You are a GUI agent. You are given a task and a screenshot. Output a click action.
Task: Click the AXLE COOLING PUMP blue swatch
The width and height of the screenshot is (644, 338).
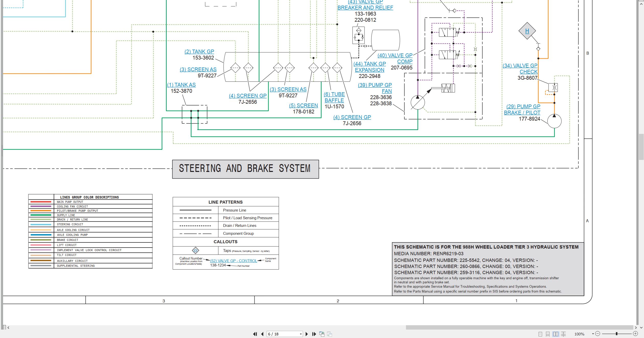click(41, 235)
